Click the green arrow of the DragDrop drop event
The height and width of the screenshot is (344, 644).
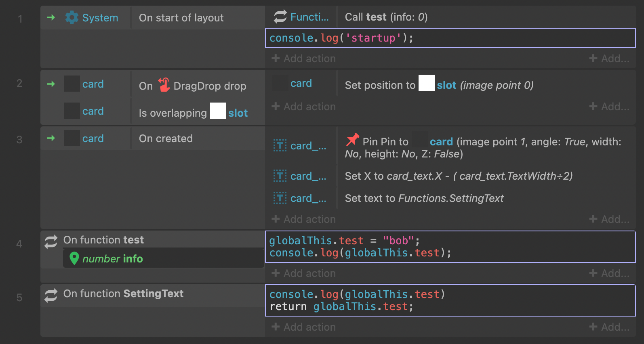click(51, 84)
